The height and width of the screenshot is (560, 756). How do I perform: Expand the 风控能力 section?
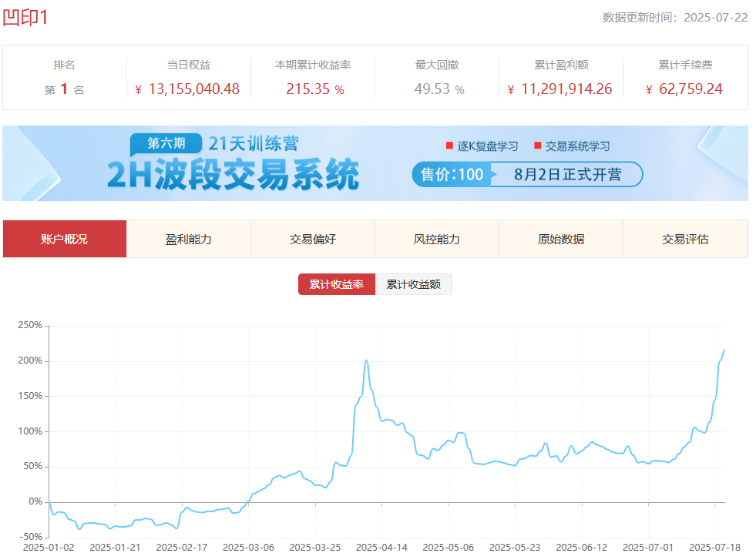point(437,239)
